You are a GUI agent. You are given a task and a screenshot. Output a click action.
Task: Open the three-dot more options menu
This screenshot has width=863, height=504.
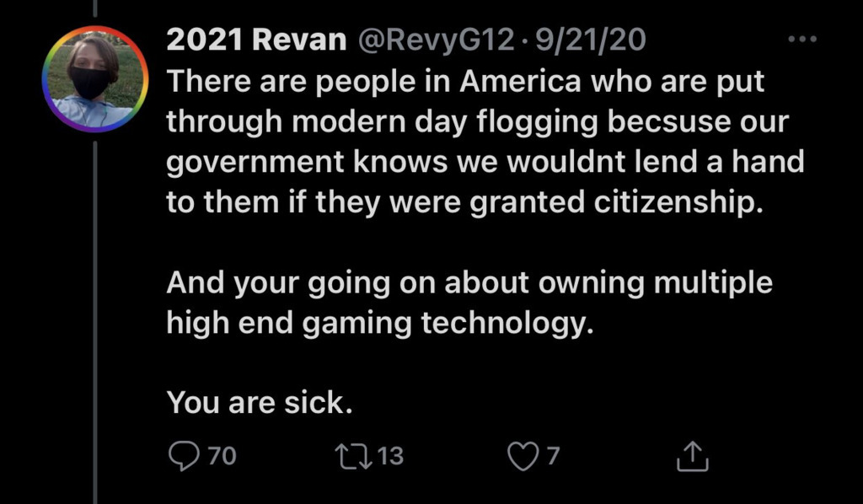tap(800, 40)
